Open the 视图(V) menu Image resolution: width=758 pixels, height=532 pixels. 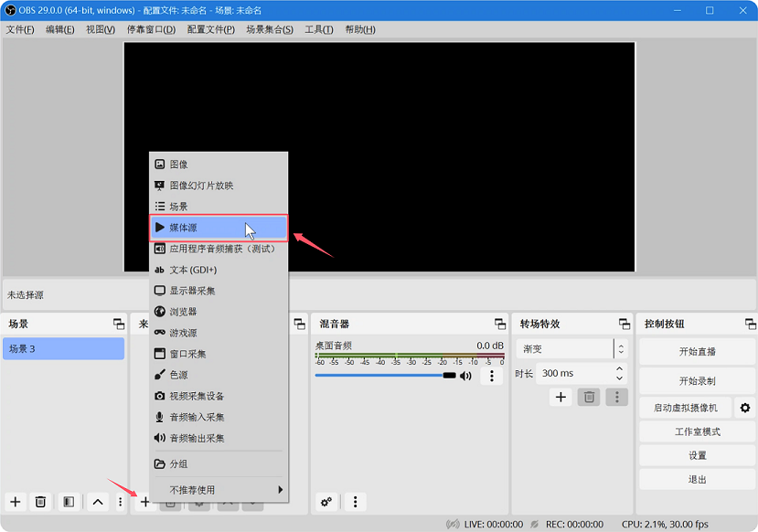(101, 29)
